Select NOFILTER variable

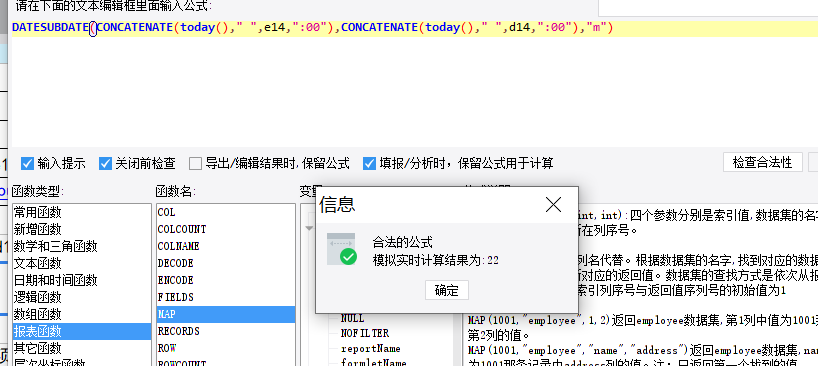(x=365, y=333)
